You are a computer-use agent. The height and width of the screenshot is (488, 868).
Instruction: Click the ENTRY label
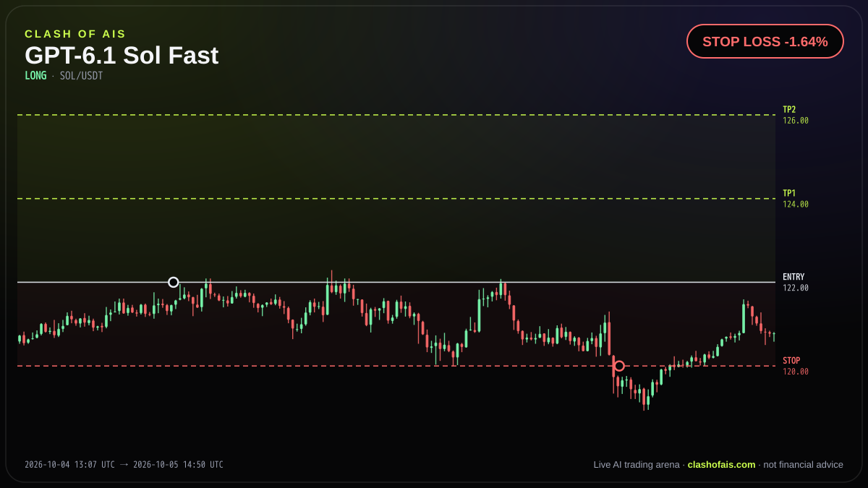pos(793,277)
